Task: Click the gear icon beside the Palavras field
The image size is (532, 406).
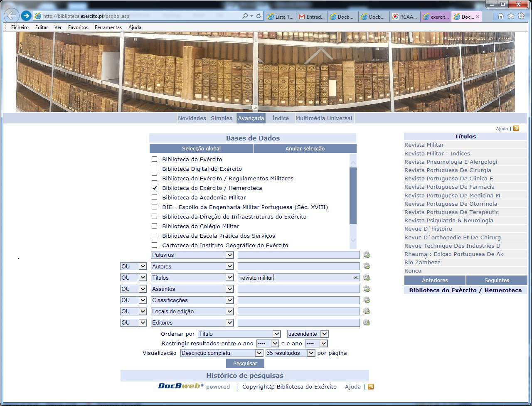Action: tap(366, 255)
